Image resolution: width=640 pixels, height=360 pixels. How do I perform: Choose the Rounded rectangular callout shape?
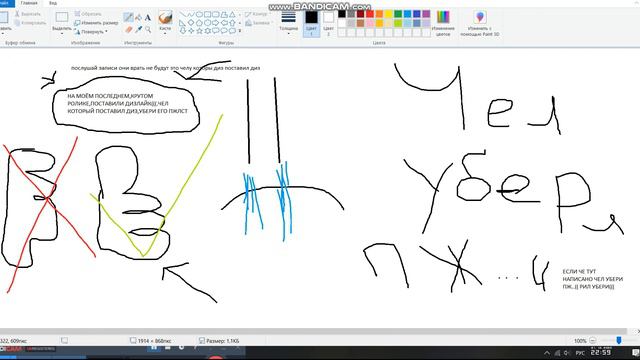(216, 31)
